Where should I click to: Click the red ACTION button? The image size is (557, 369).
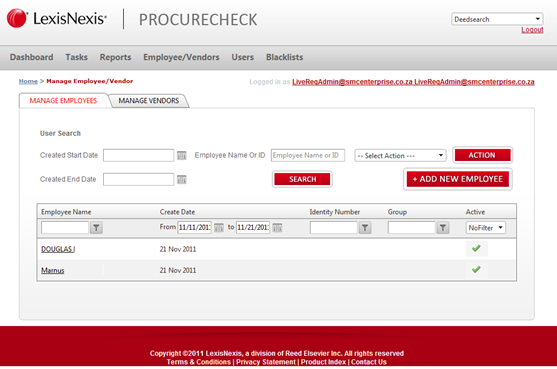pos(482,155)
